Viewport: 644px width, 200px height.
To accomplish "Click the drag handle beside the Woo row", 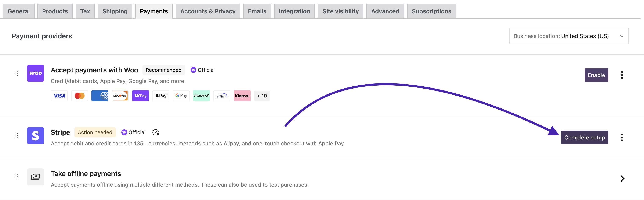I will (16, 73).
